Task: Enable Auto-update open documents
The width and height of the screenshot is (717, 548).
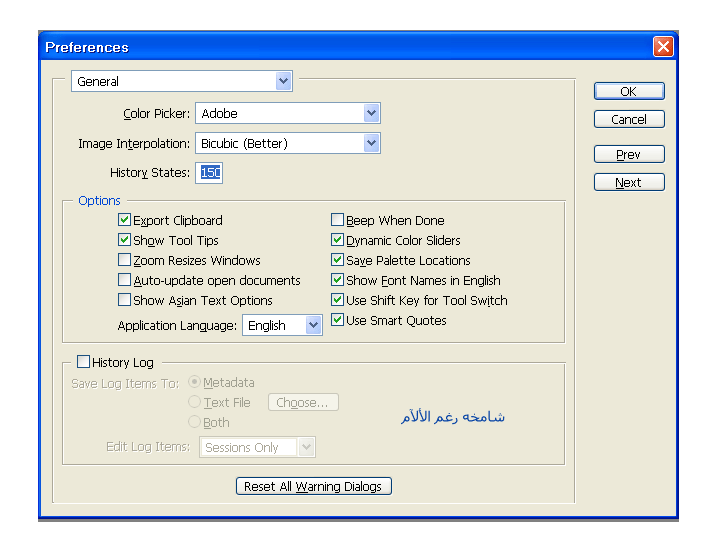Action: click(125, 280)
